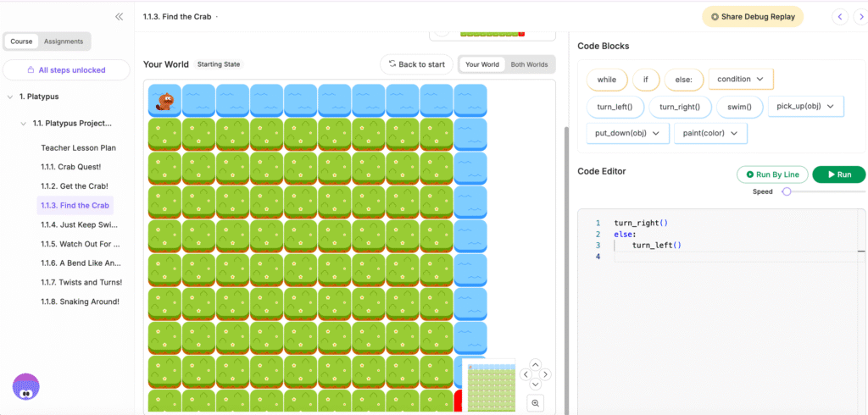Image resolution: width=868 pixels, height=415 pixels.
Task: Collapse the 1. Platypus tree section
Action: pos(9,97)
